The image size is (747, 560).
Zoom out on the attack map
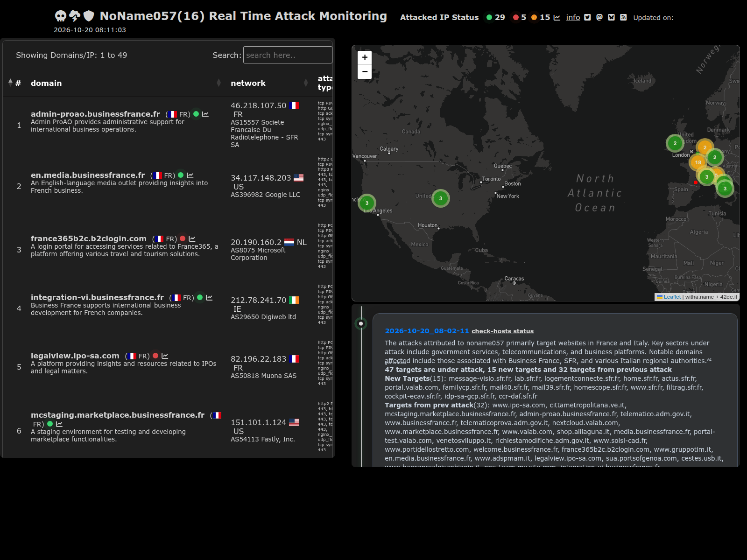[x=365, y=71]
